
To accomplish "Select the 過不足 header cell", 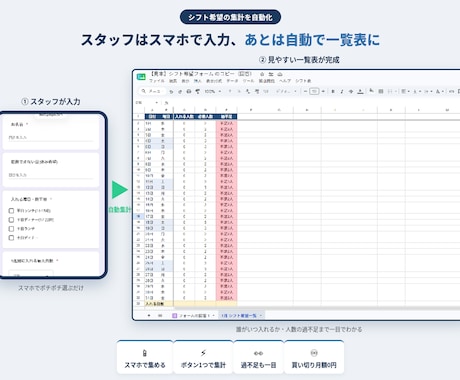I will [227, 116].
